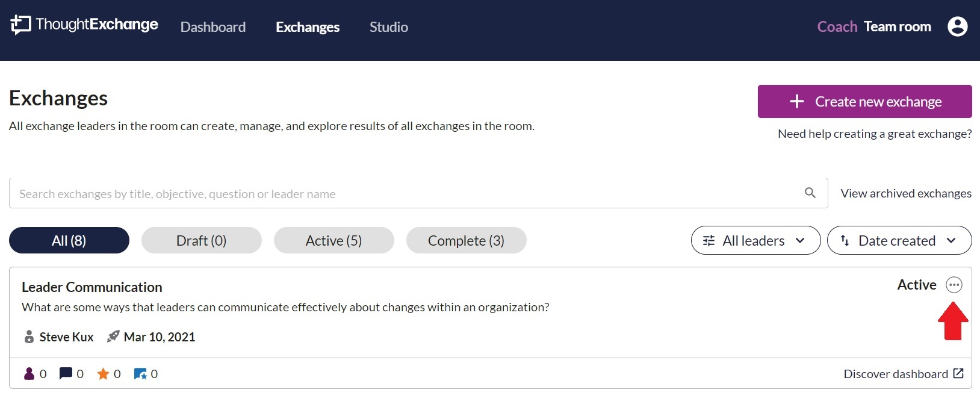Open the three-dot options menu for Leader Communication
The height and width of the screenshot is (407, 980).
pyautogui.click(x=954, y=285)
